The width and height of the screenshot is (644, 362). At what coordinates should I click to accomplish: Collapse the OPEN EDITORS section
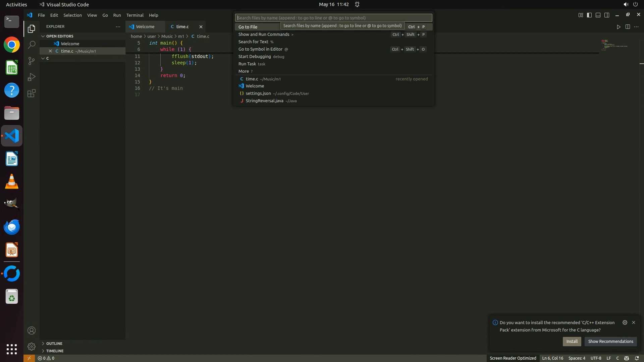pos(59,36)
